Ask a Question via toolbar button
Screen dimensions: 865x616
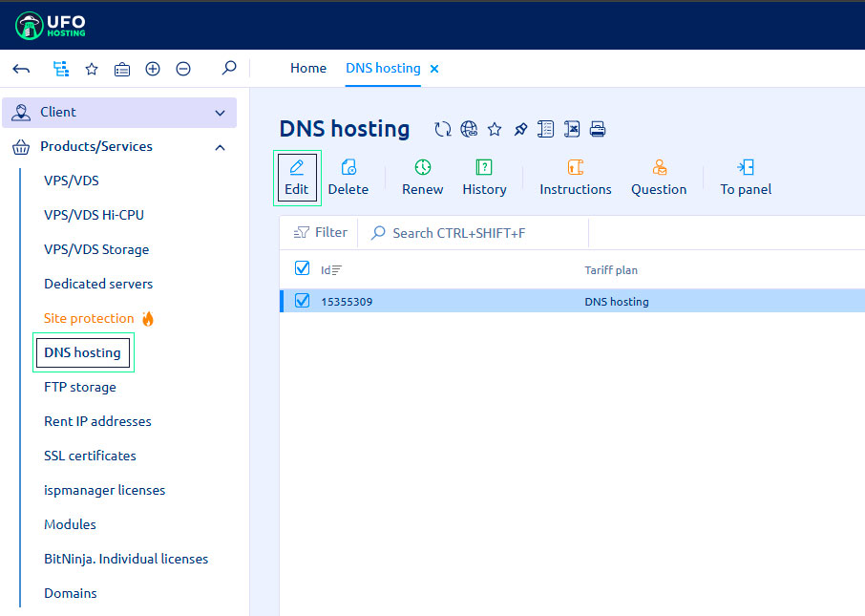[658, 178]
